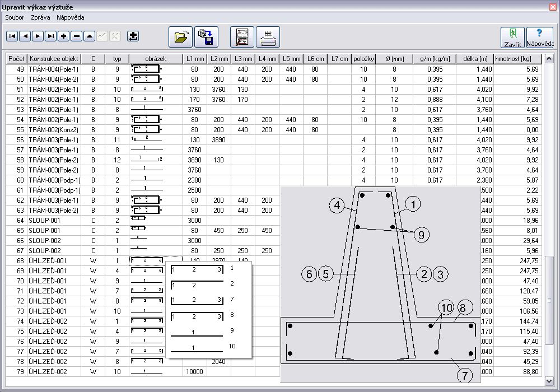This screenshot has height=392, width=560.
Task: Select the TRÁM-004(Pole-2) cell in row 50
Action: tap(54, 80)
